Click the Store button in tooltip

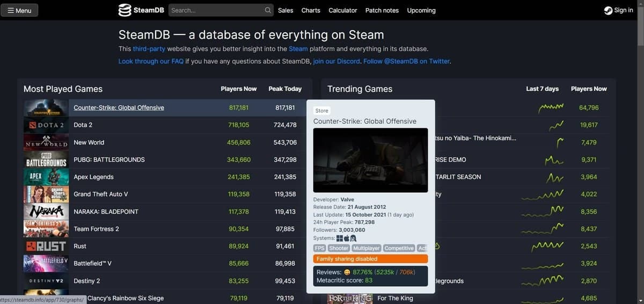pos(321,111)
